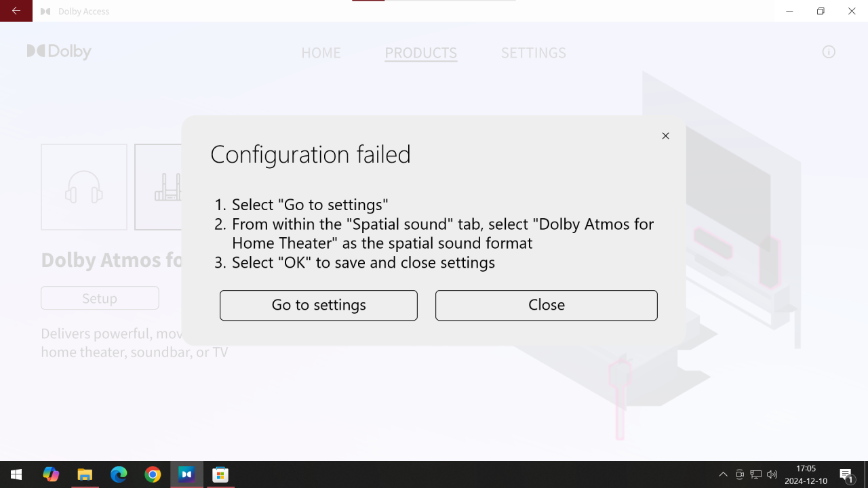Open the SETTINGS tab
The height and width of the screenshot is (488, 868).
pyautogui.click(x=534, y=53)
